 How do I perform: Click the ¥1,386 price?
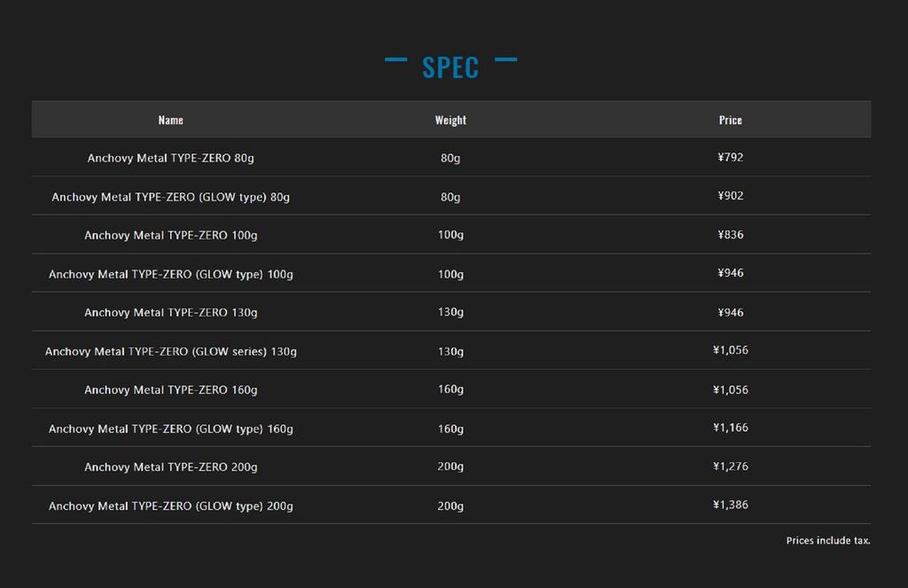tap(730, 505)
